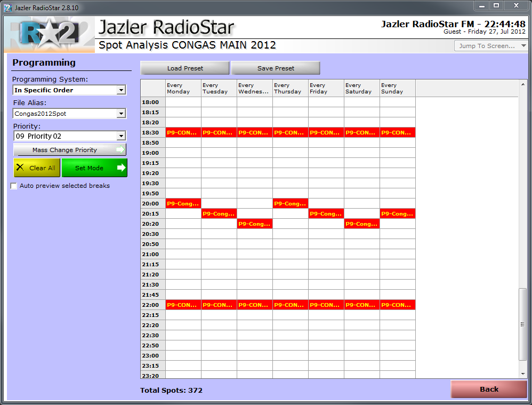Select the Every Thursday column header
The image size is (532, 405).
[x=291, y=89]
